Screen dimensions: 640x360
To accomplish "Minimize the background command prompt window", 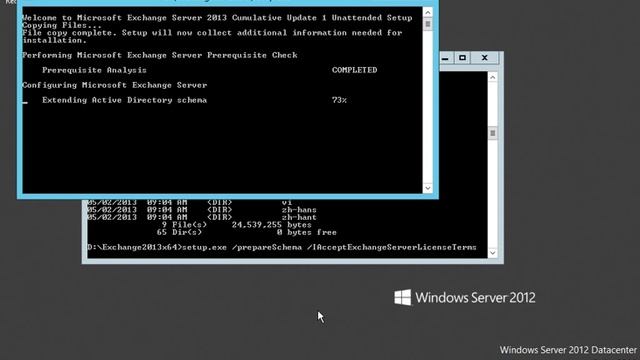I will click(x=445, y=58).
